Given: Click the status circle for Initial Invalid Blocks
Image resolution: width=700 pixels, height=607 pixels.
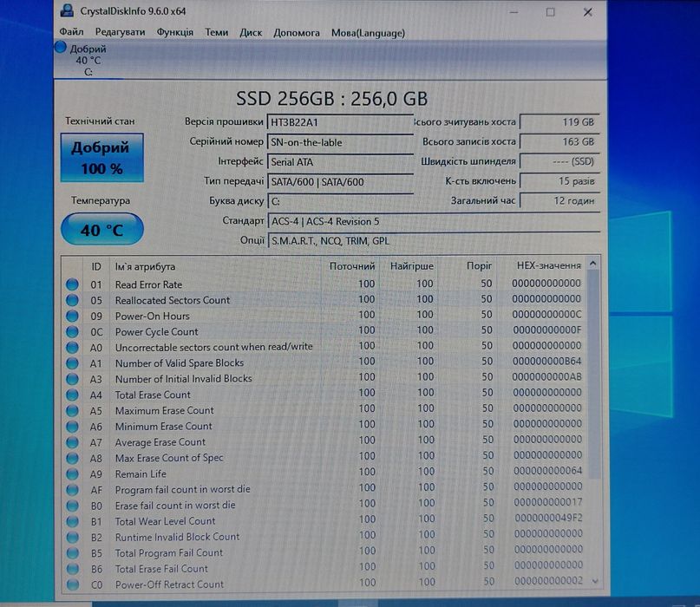Looking at the screenshot, I should pyautogui.click(x=72, y=379).
